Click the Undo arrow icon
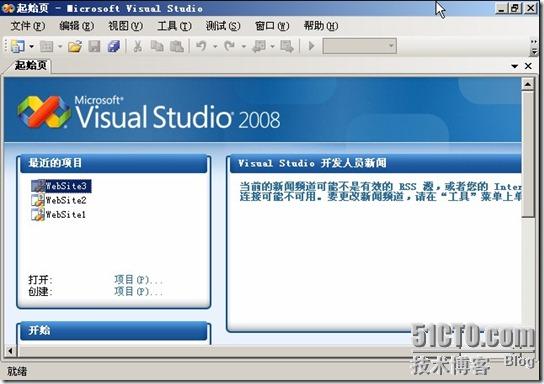Image resolution: width=544 pixels, height=384 pixels. click(202, 46)
